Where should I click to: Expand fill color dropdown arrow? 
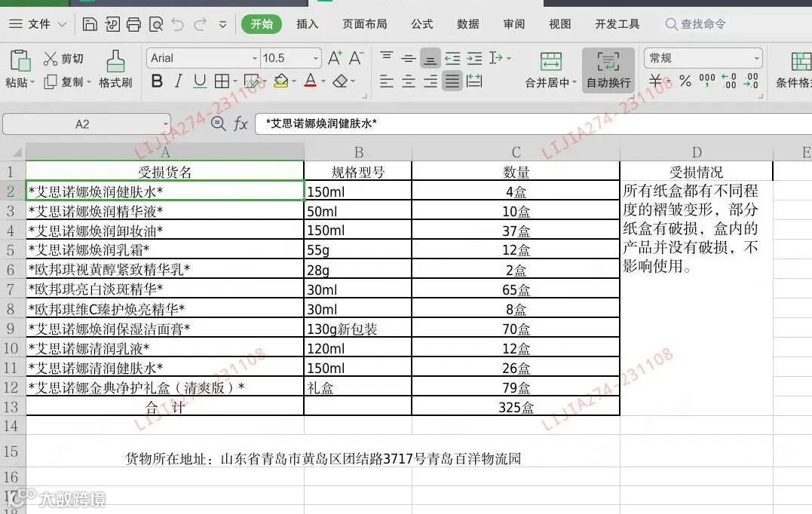pos(294,82)
